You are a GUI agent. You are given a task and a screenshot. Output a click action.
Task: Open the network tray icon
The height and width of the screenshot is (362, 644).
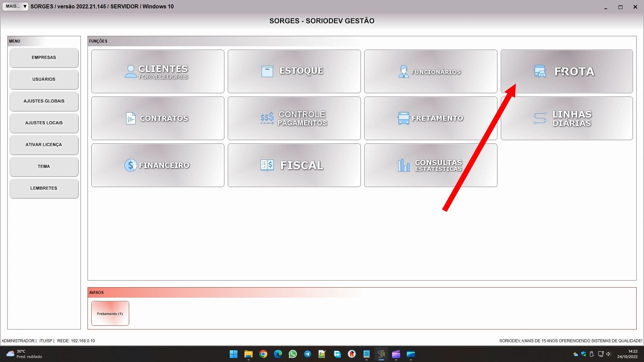[x=601, y=354]
